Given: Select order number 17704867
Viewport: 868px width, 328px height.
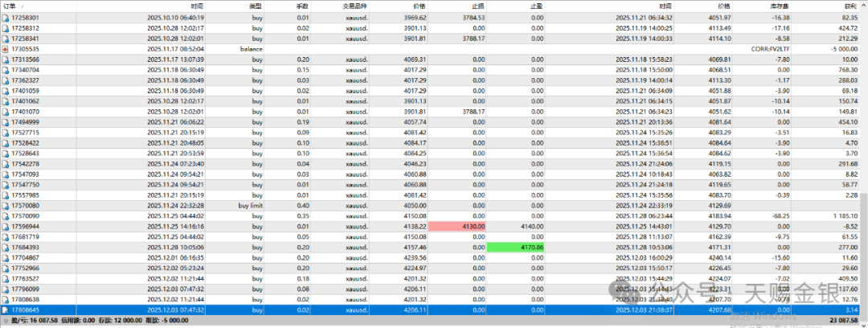Looking at the screenshot, I should (26, 257).
